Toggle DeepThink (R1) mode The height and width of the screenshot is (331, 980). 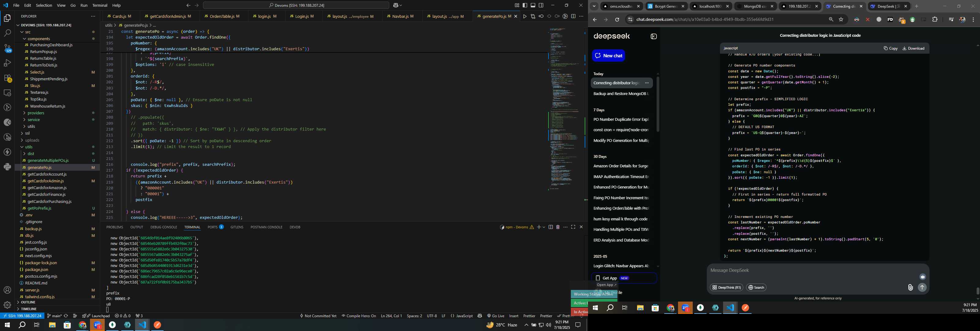726,287
